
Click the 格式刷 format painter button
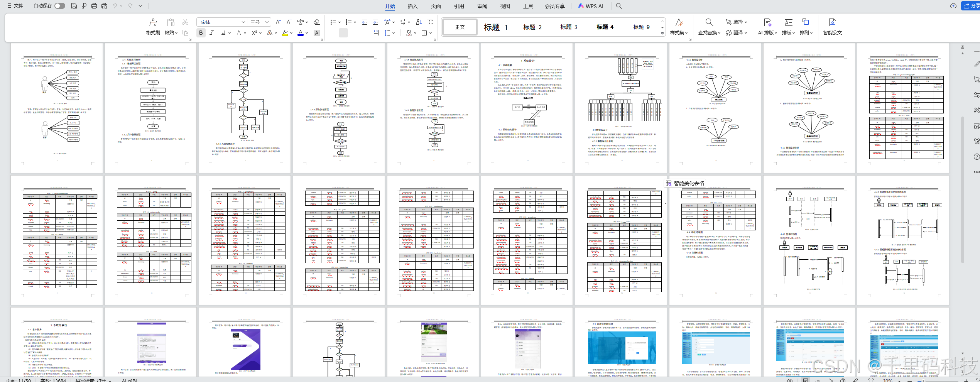tap(153, 27)
